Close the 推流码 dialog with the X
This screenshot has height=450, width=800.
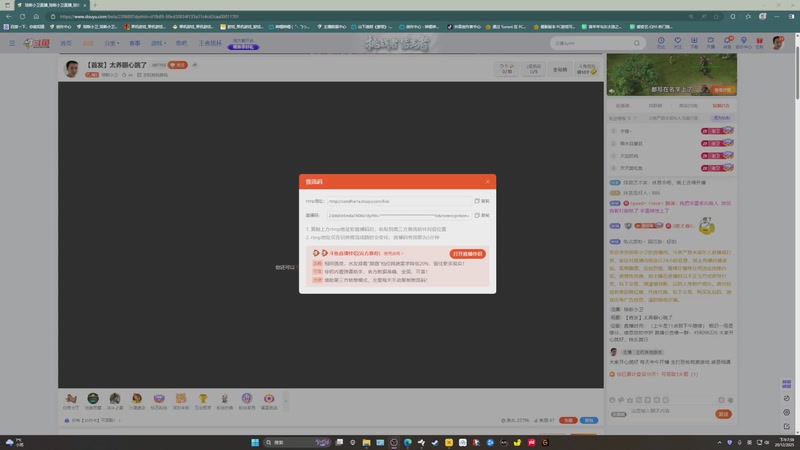487,182
